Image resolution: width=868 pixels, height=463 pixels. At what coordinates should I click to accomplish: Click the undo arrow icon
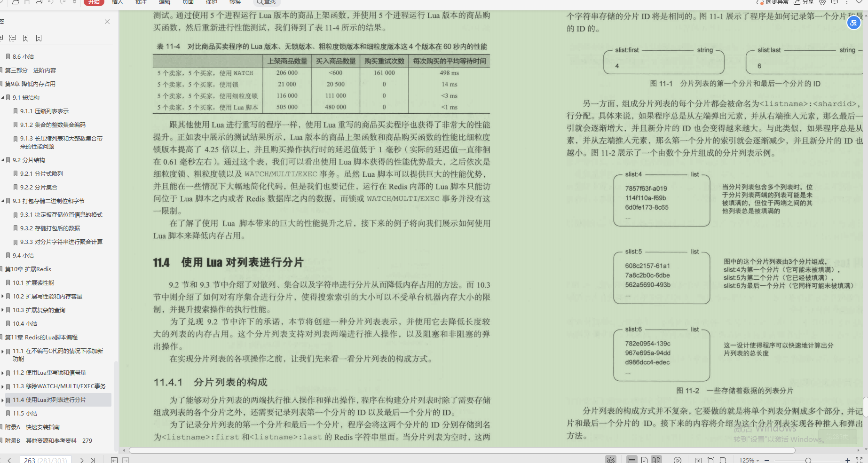tap(51, 2)
